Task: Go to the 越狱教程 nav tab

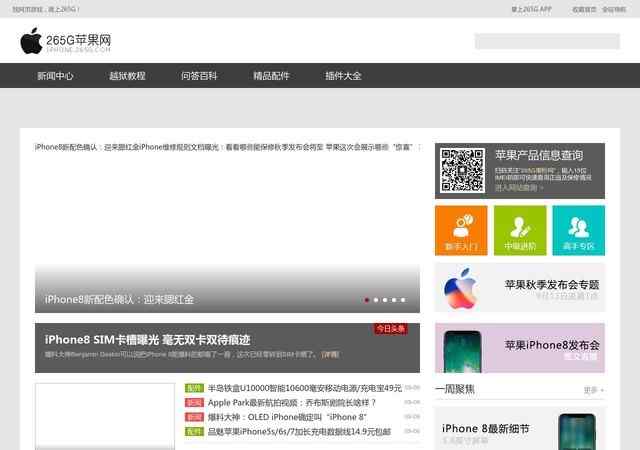Action: (x=127, y=76)
